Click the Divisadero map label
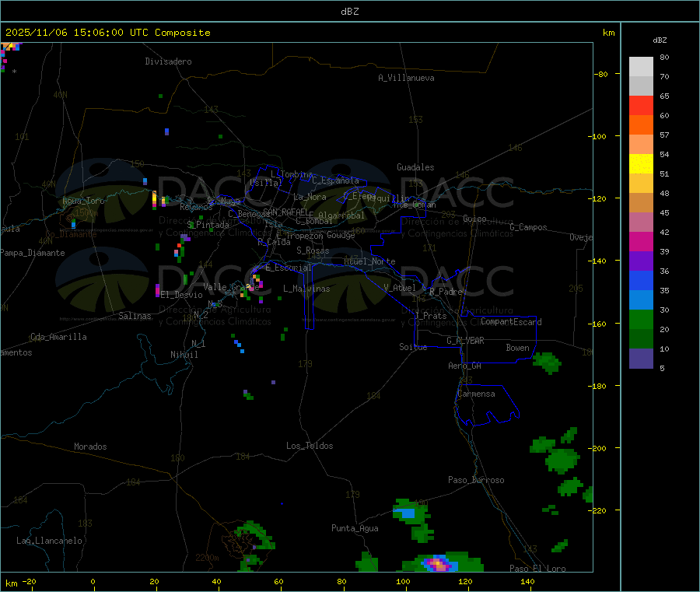Screen dimensions: 700x592 click(x=168, y=61)
